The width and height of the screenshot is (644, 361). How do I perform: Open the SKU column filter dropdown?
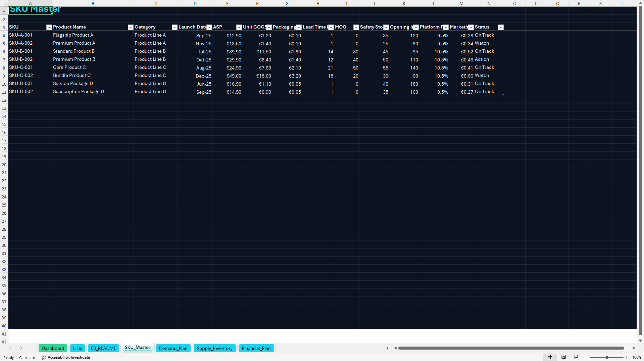click(x=49, y=27)
